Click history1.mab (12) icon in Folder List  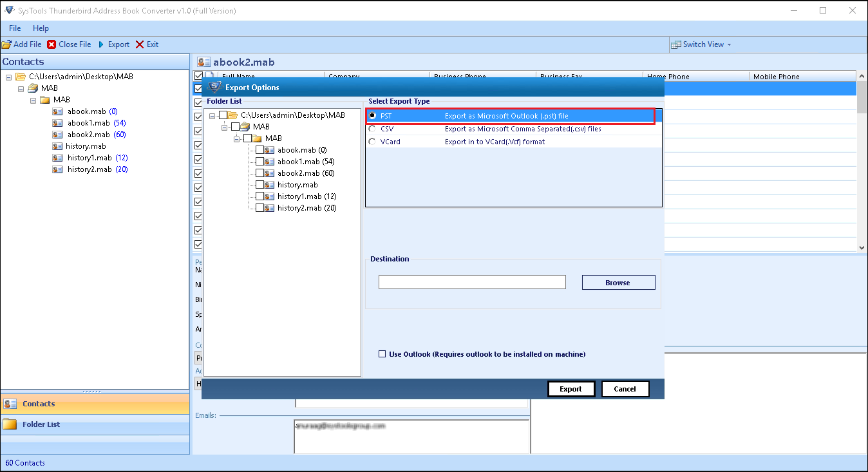pos(270,196)
